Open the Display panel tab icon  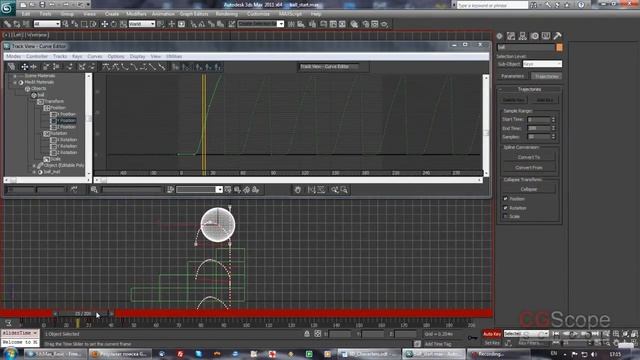[x=546, y=36]
